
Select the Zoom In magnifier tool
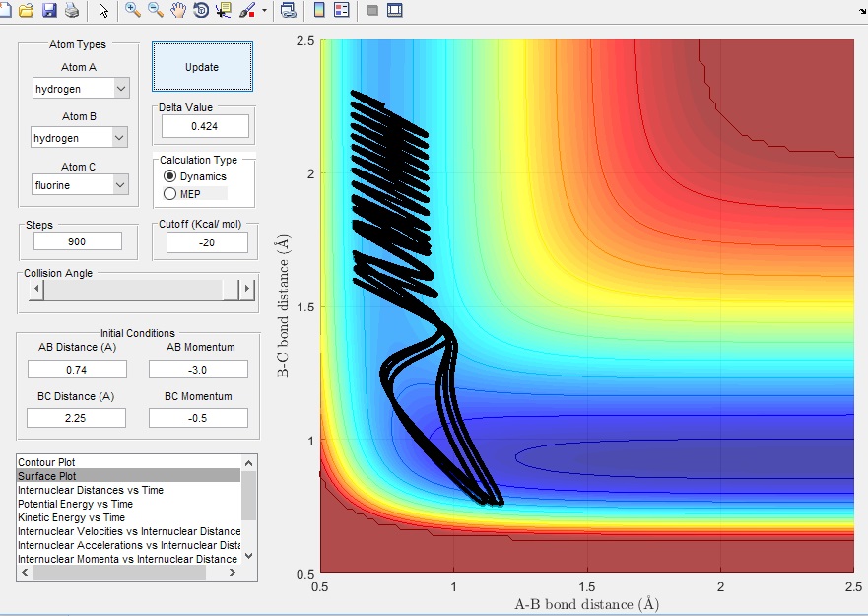(133, 11)
